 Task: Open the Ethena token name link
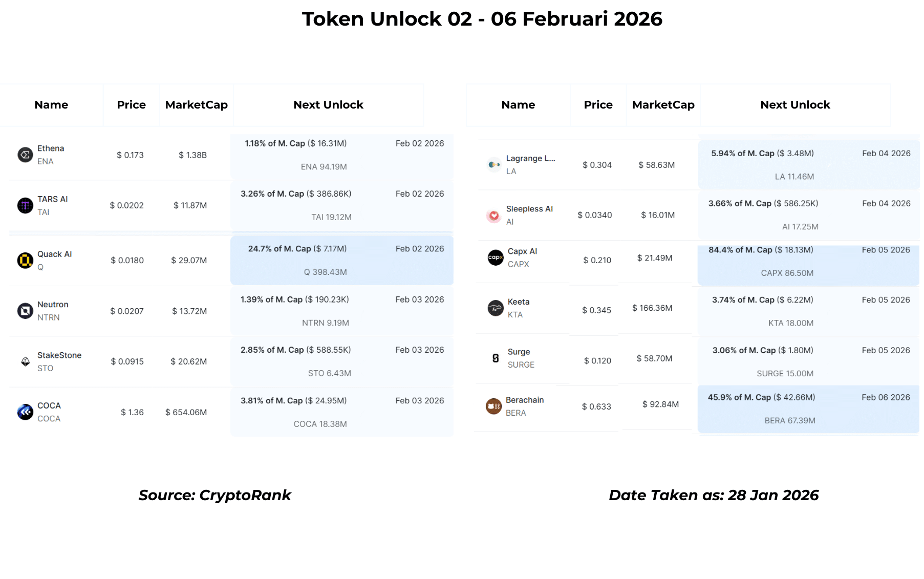click(x=51, y=148)
